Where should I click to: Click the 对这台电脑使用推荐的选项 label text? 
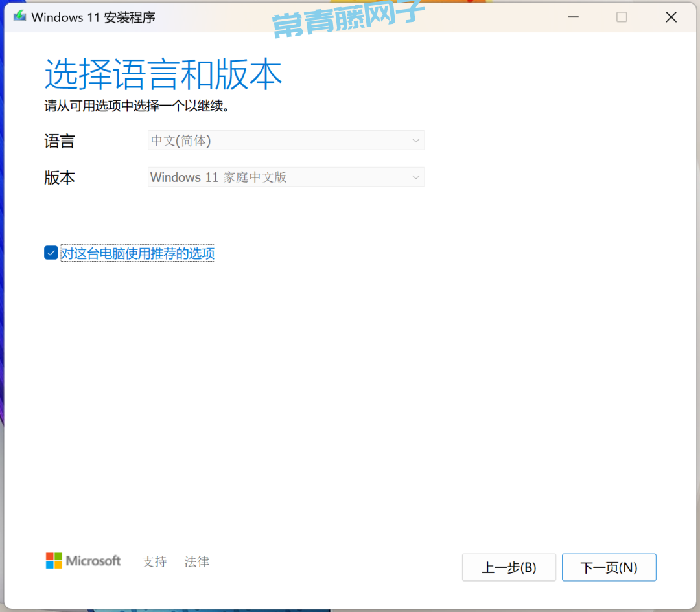click(x=137, y=253)
